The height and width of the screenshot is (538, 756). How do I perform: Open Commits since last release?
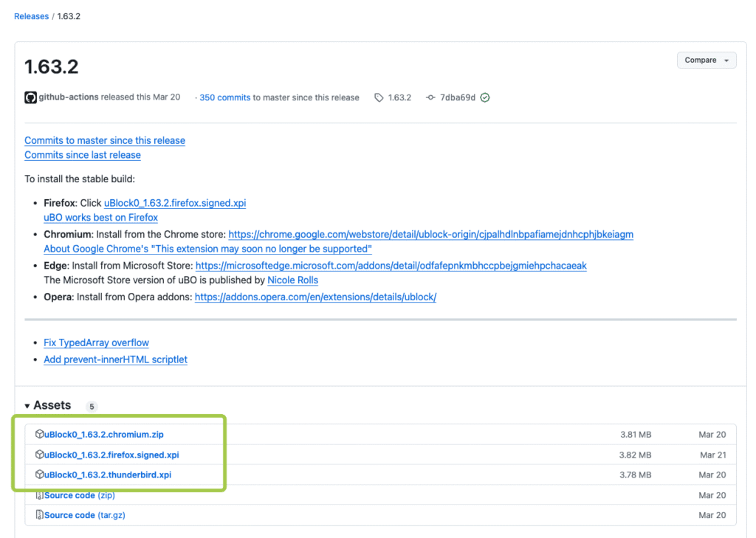coord(83,155)
